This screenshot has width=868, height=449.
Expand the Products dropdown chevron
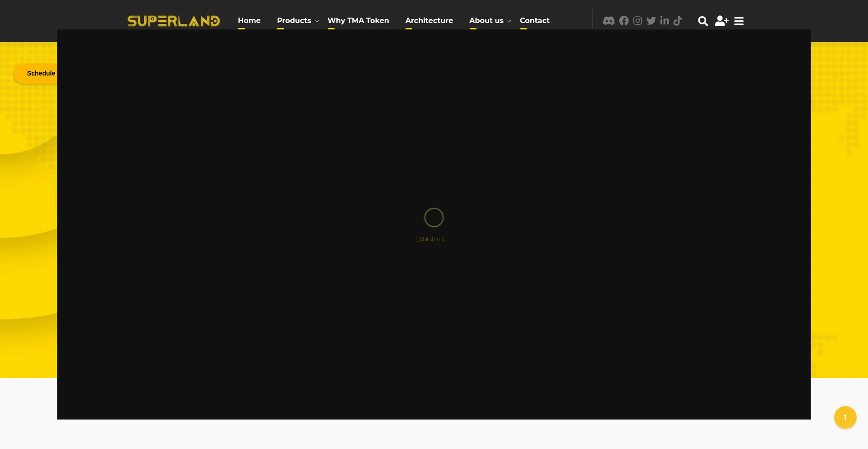tap(317, 21)
